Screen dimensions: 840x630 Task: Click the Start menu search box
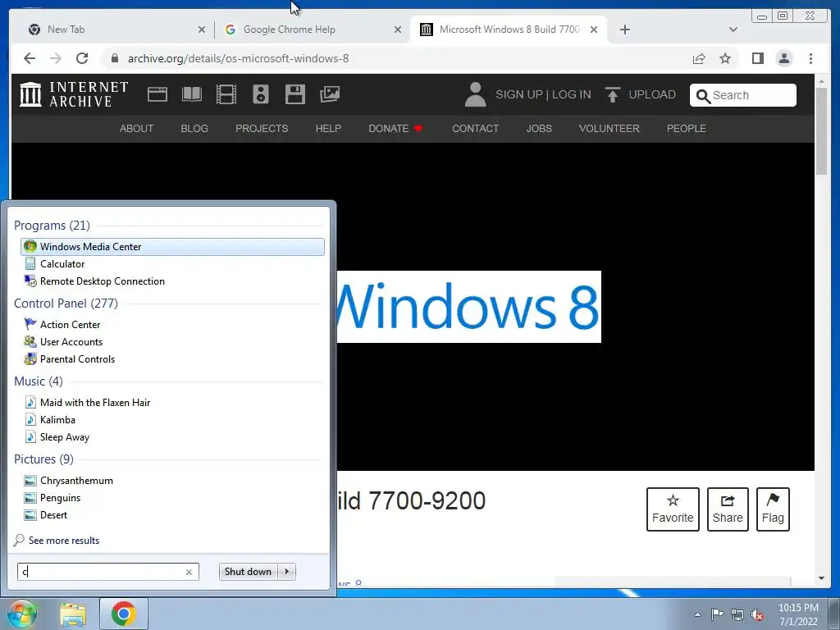coord(107,572)
